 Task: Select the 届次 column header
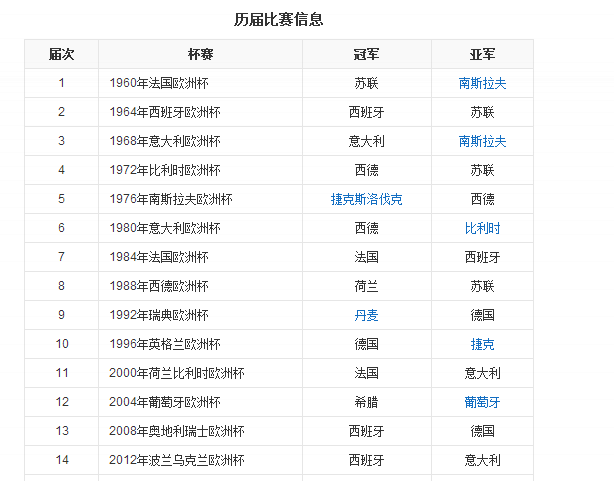point(61,54)
